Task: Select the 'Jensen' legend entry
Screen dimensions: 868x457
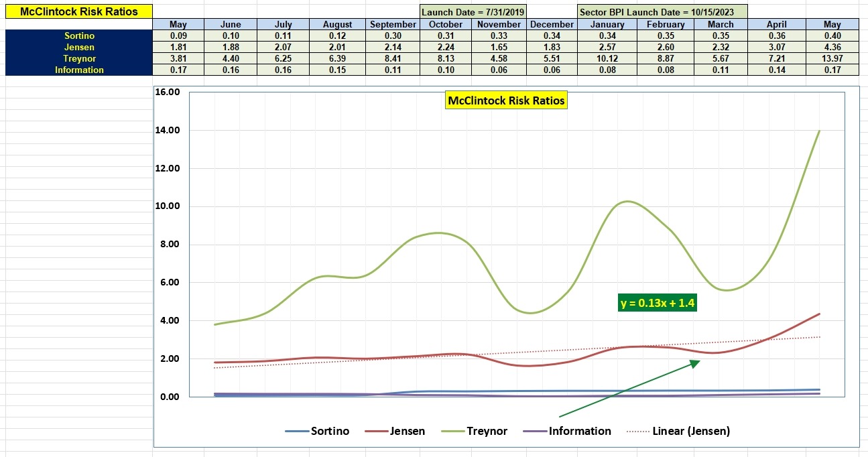Action: 395,432
